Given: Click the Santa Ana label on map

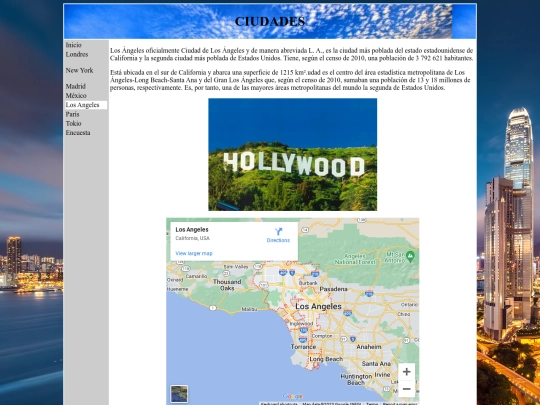Looking at the screenshot, I should click(376, 364).
